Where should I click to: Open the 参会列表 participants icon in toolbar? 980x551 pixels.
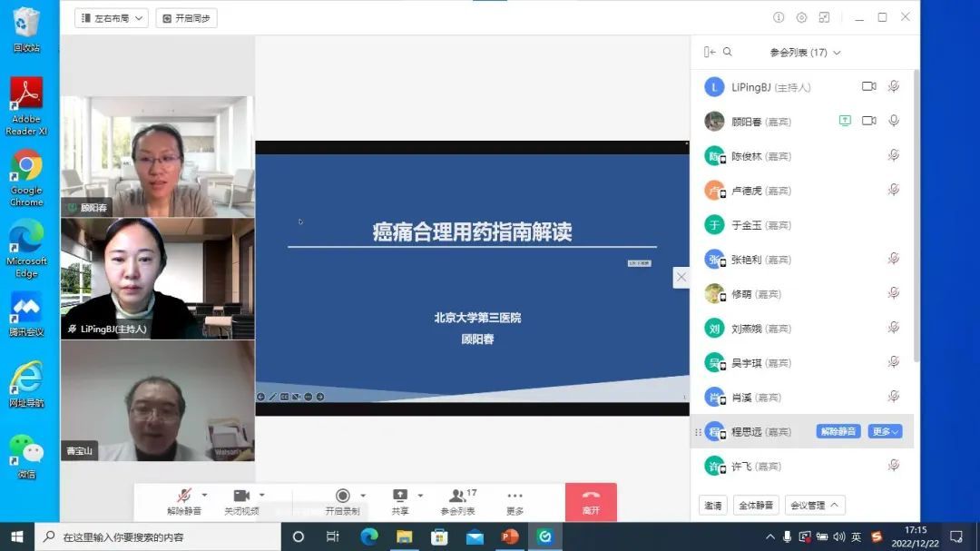click(457, 496)
